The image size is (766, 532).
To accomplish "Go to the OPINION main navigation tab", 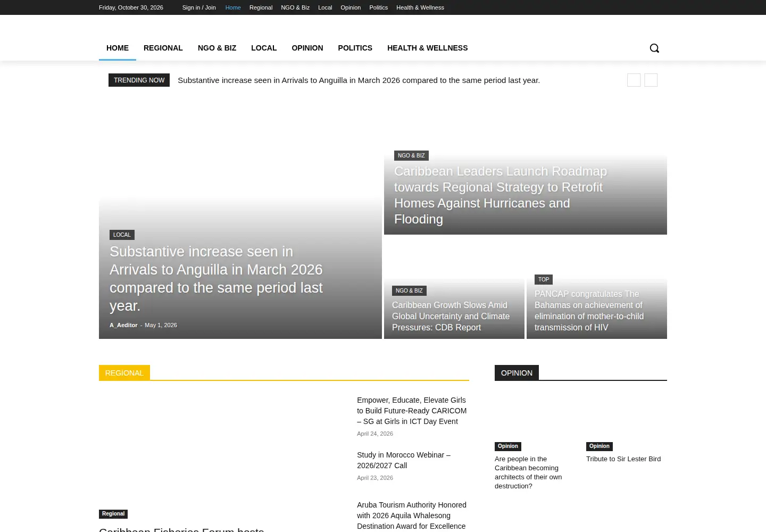I will coord(307,48).
